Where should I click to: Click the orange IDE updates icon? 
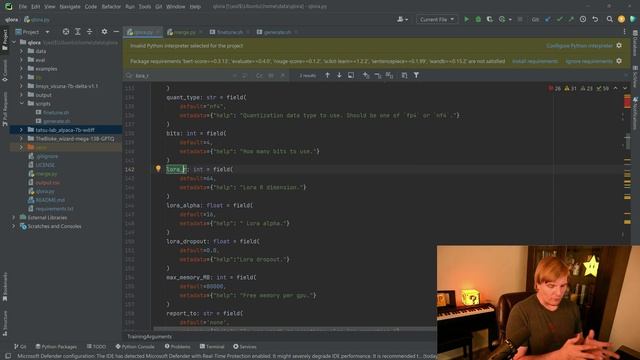[x=621, y=19]
